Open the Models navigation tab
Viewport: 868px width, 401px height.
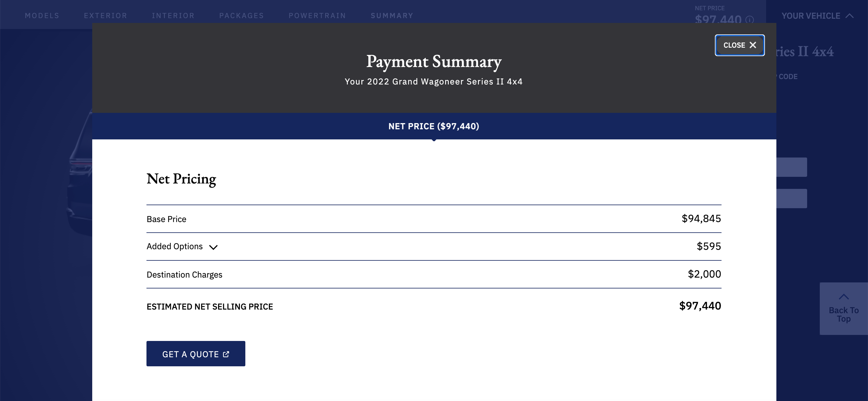pyautogui.click(x=42, y=15)
